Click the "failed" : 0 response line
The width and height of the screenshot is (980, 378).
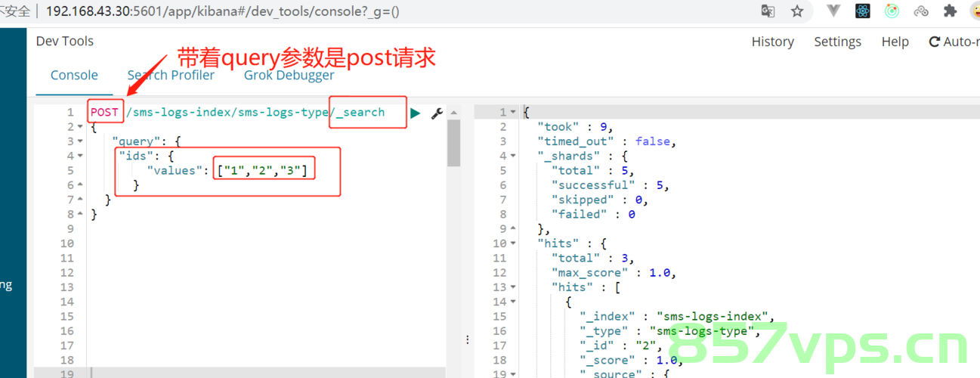(592, 214)
